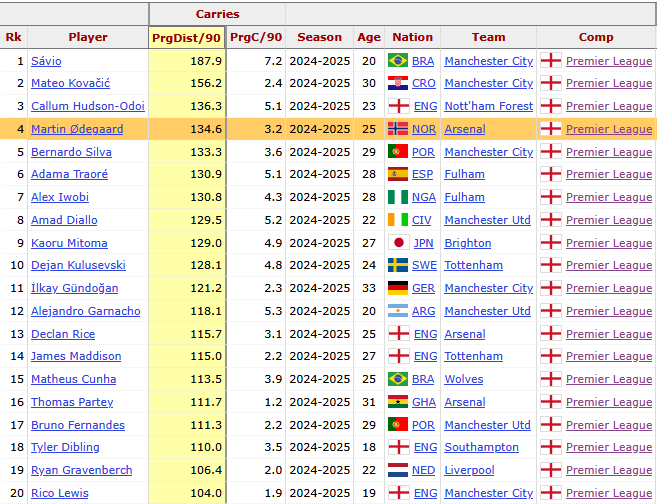The width and height of the screenshot is (657, 504).
Task: Open İlkay Gündoğan player link
Action: (75, 288)
